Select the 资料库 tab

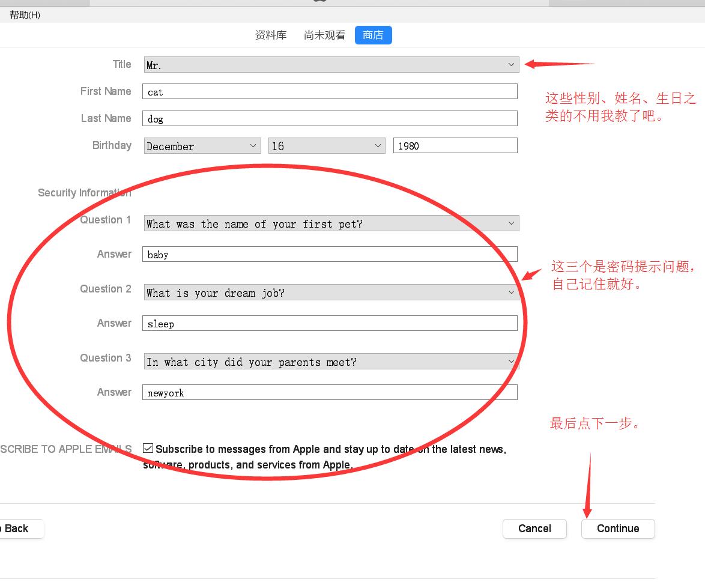(x=271, y=35)
